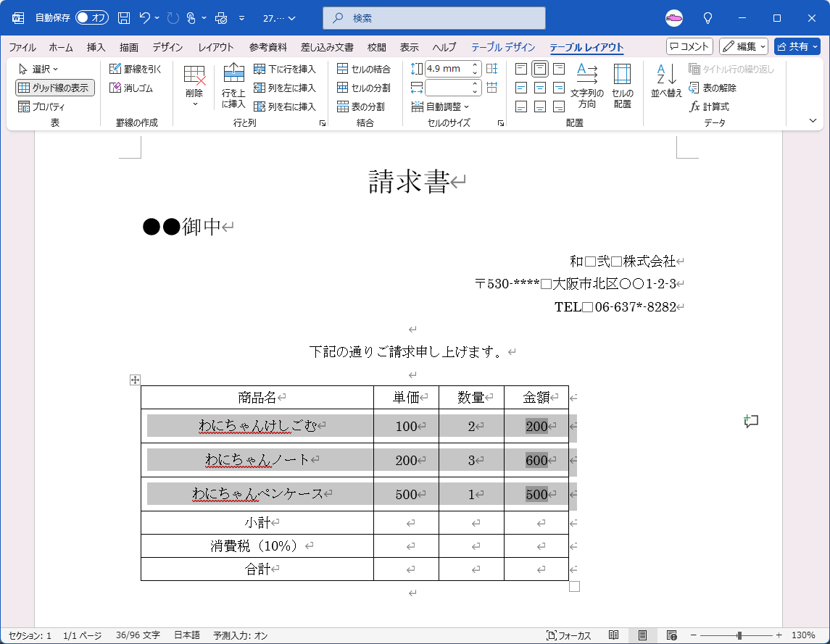Click 列を左に挿入 insert column left
This screenshot has width=830, height=644.
click(285, 88)
